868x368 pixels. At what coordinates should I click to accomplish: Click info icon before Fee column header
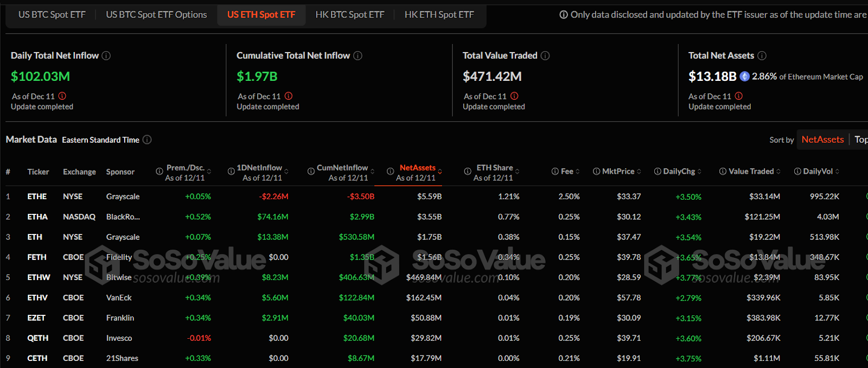pos(555,172)
